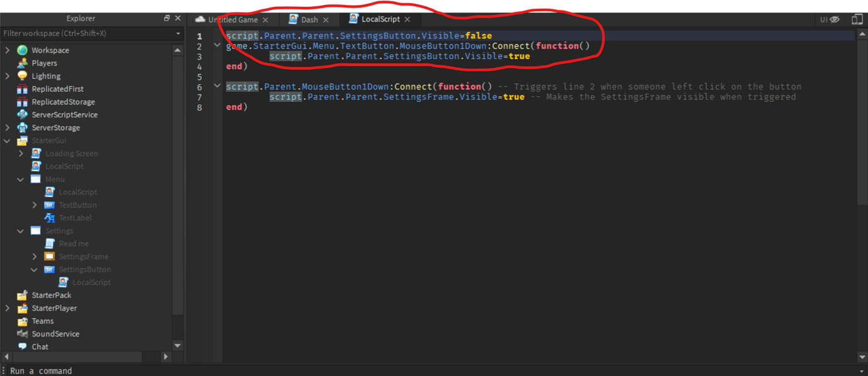Expand the SettingsFrame node
This screenshot has height=376, width=868.
tap(35, 257)
